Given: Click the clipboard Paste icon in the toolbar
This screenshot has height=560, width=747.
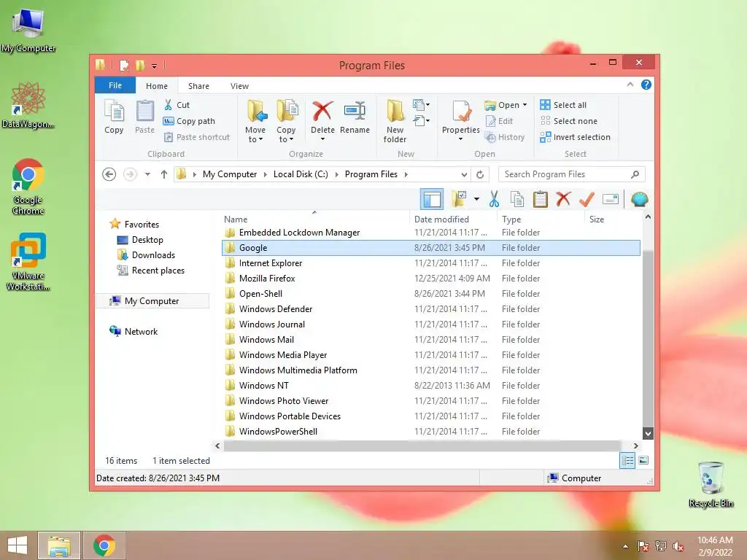Looking at the screenshot, I should pos(541,199).
